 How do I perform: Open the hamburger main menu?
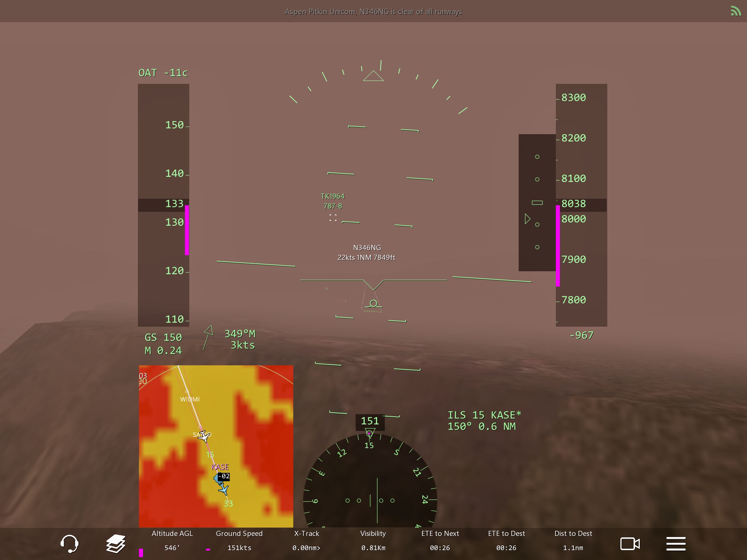coord(676,544)
